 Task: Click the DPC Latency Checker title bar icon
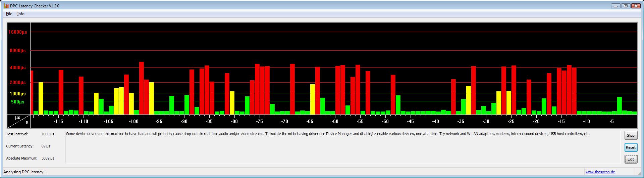pos(6,6)
